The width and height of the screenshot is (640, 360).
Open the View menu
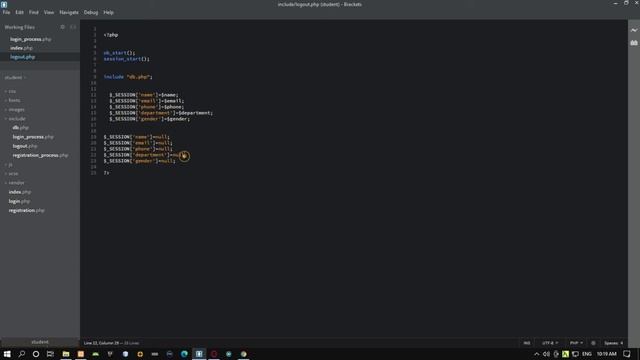click(49, 12)
